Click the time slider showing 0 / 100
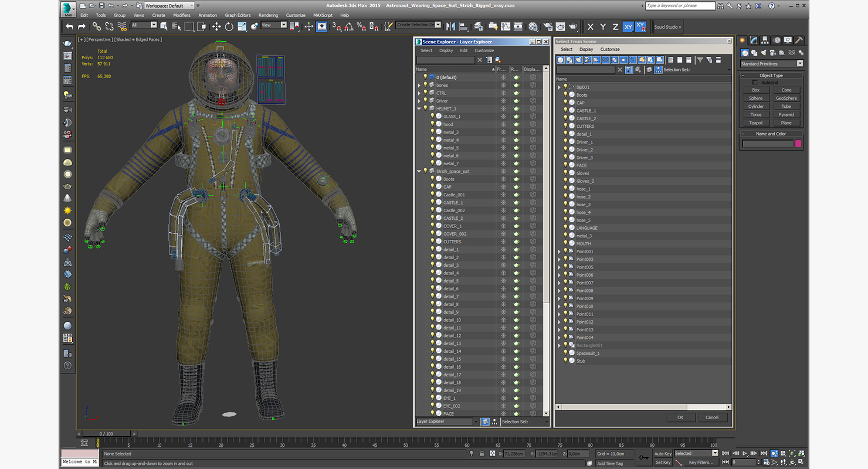 pyautogui.click(x=106, y=434)
